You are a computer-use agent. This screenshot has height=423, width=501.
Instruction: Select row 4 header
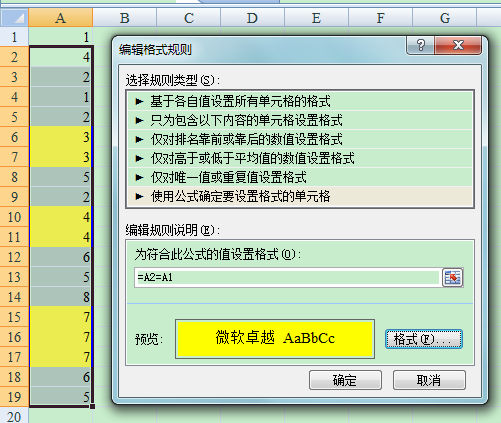click(x=14, y=97)
